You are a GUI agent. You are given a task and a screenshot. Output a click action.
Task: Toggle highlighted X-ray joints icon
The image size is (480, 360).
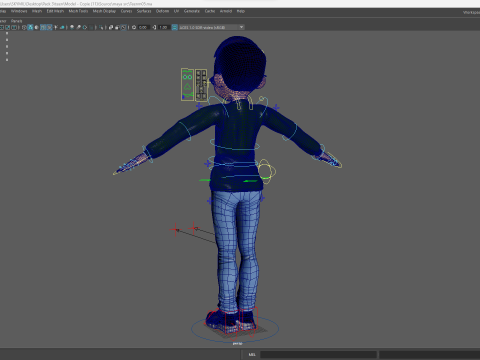pyautogui.click(x=124, y=27)
